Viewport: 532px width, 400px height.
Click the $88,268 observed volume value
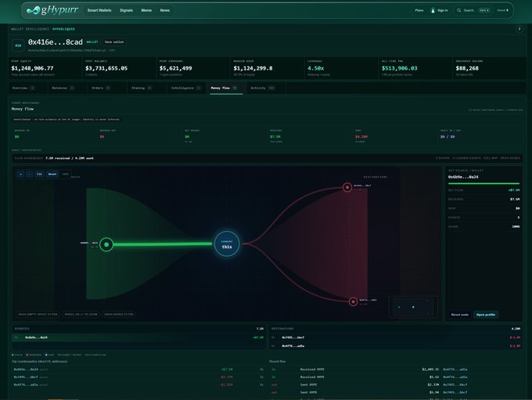pos(467,68)
